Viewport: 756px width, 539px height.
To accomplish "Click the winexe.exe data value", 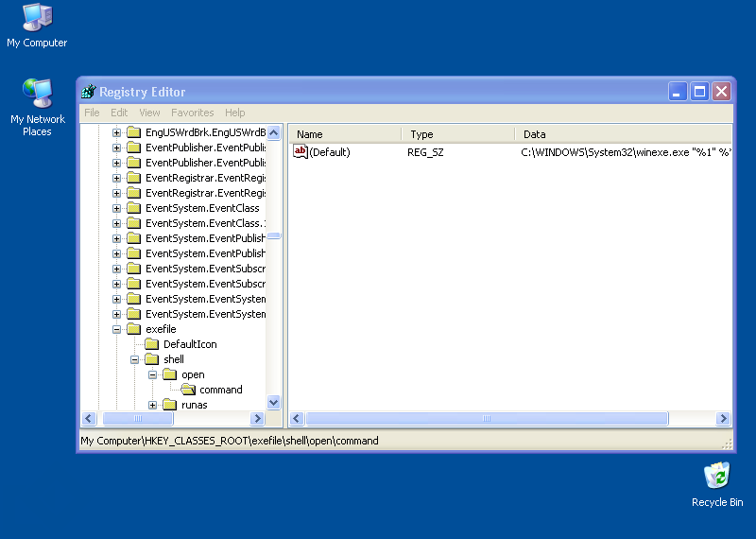I will [626, 152].
